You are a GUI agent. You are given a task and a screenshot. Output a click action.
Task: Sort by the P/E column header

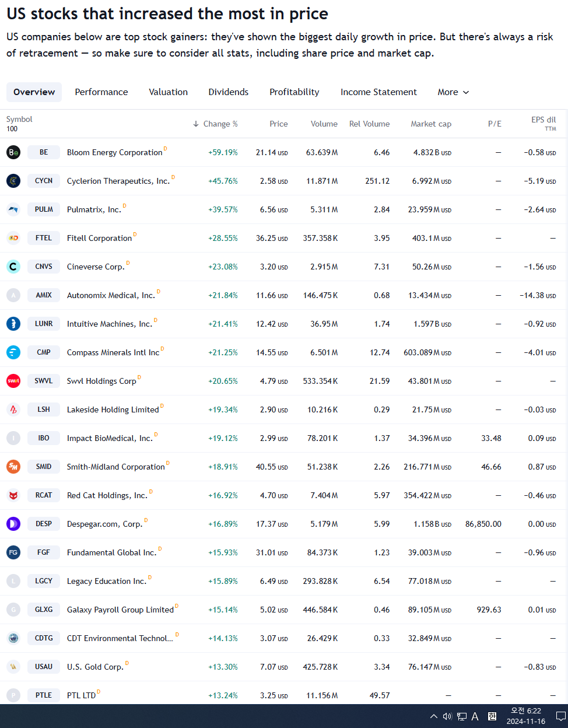click(x=495, y=124)
